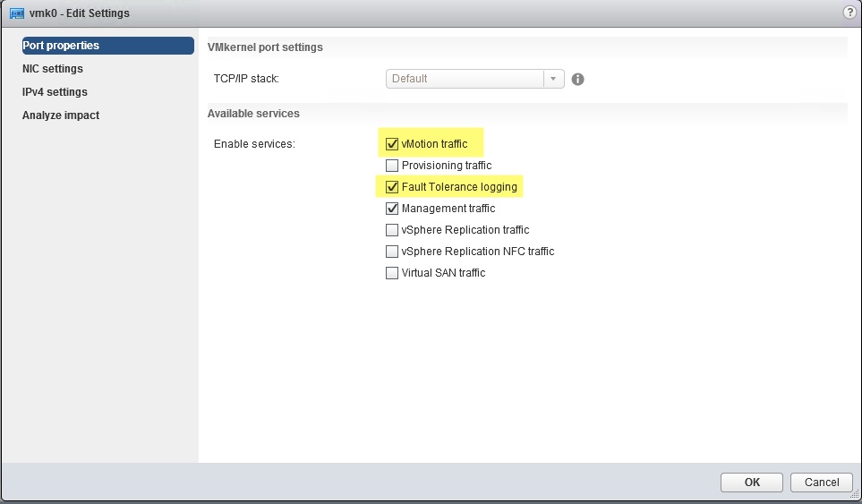Click the vmk0 adapter icon in title bar
Screen dimensions: 862x504
15,13
